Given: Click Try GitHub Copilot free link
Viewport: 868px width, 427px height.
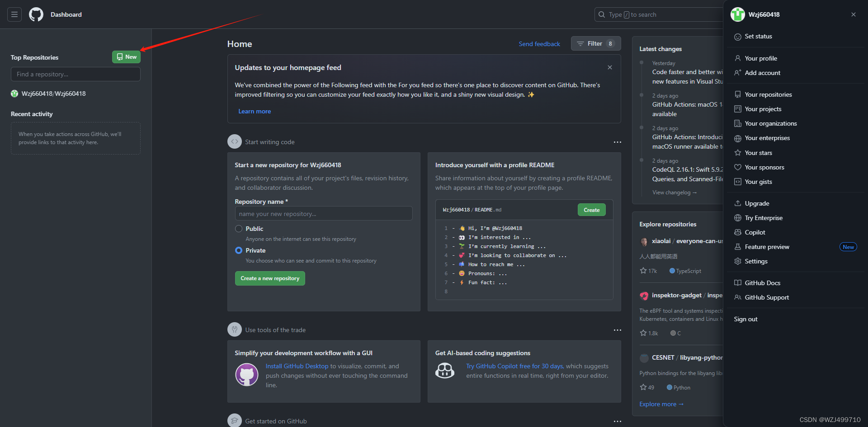Looking at the screenshot, I should tap(515, 366).
